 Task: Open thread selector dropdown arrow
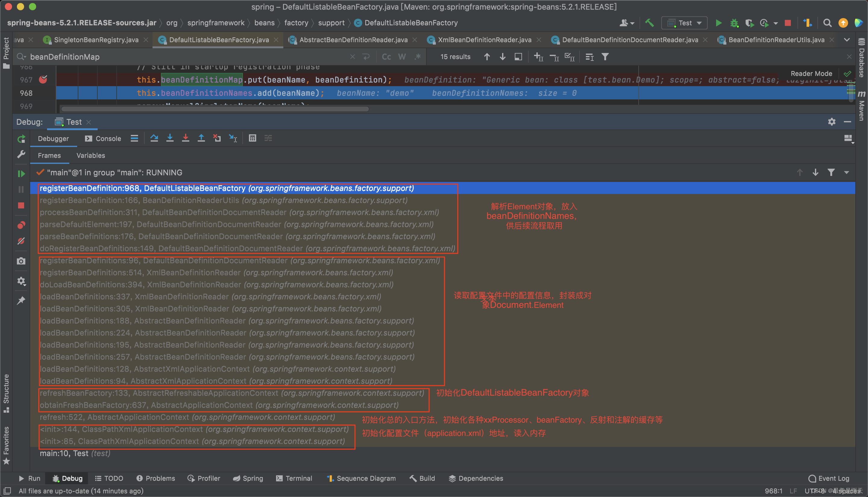(x=847, y=173)
